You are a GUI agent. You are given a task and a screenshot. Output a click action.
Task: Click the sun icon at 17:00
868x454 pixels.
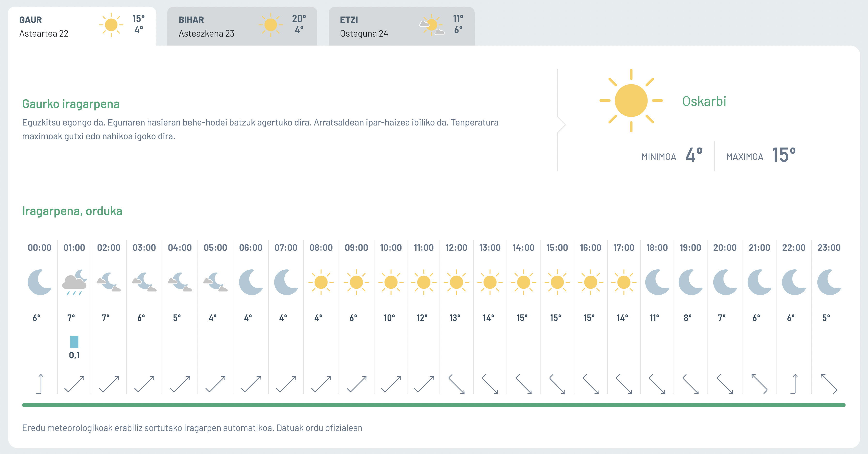[x=624, y=282]
